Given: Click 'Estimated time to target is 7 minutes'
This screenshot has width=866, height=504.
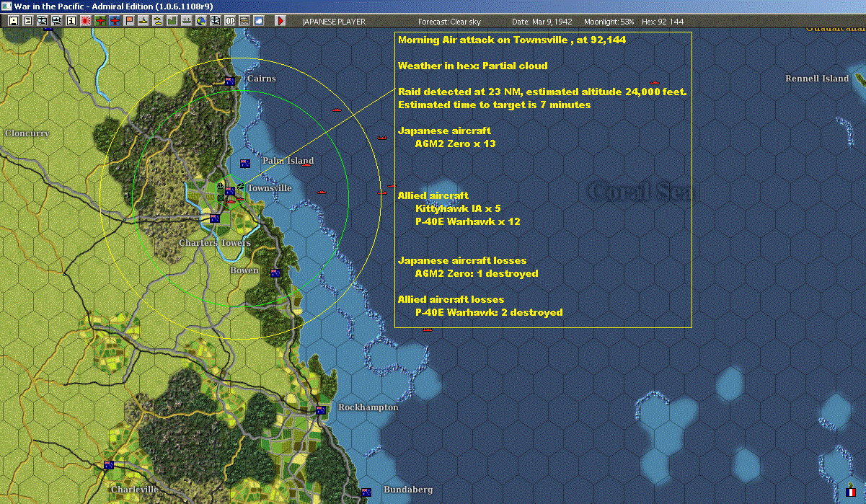Looking at the screenshot, I should pos(495,105).
